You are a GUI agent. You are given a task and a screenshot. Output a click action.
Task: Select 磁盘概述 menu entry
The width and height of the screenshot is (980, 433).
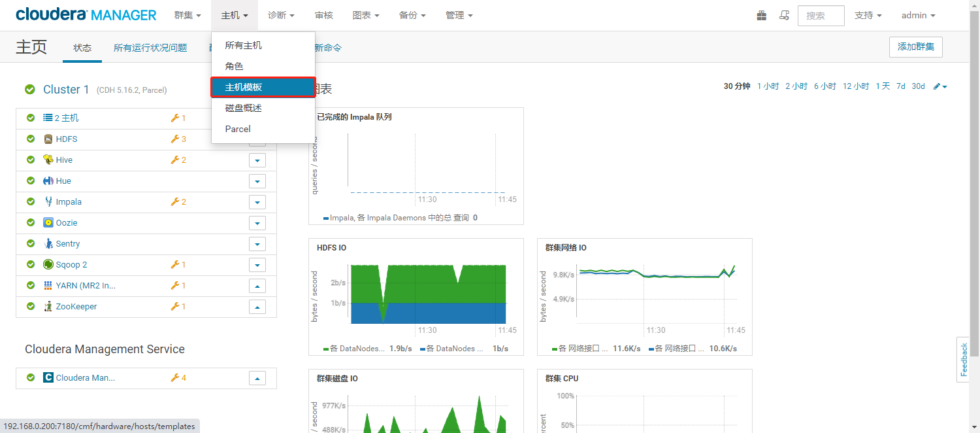tap(263, 108)
